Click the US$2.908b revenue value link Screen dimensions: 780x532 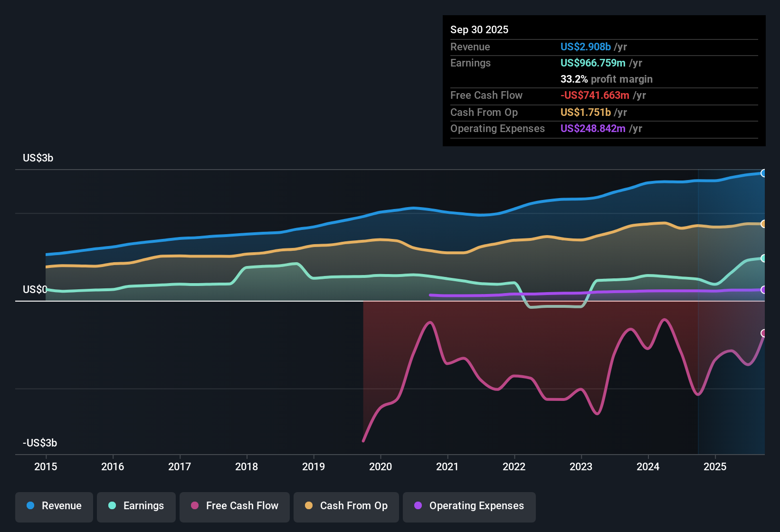585,47
